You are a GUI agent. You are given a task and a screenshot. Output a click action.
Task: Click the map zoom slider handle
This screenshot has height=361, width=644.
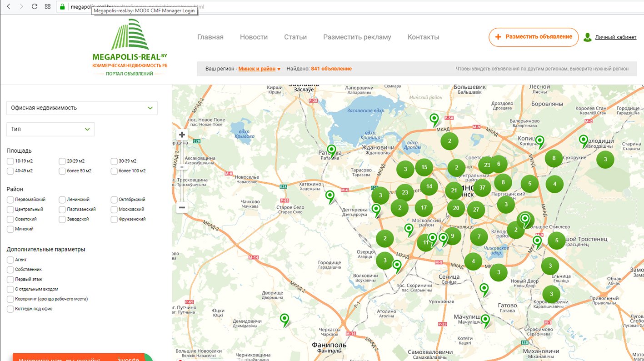point(182,167)
